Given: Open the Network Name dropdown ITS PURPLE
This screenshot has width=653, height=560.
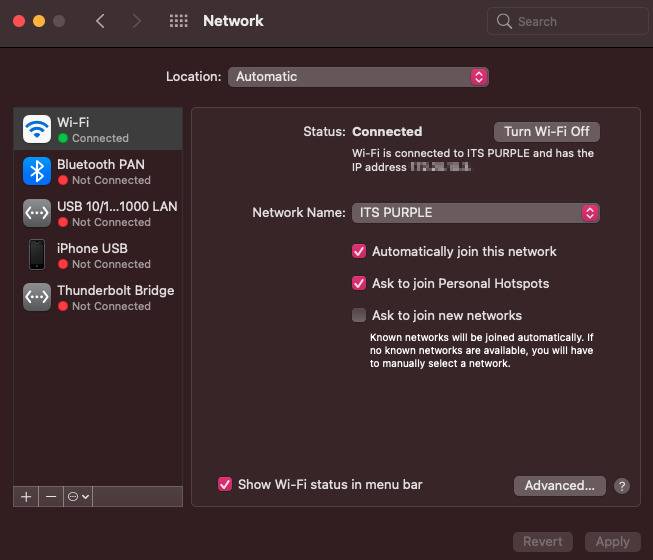Looking at the screenshot, I should [475, 213].
